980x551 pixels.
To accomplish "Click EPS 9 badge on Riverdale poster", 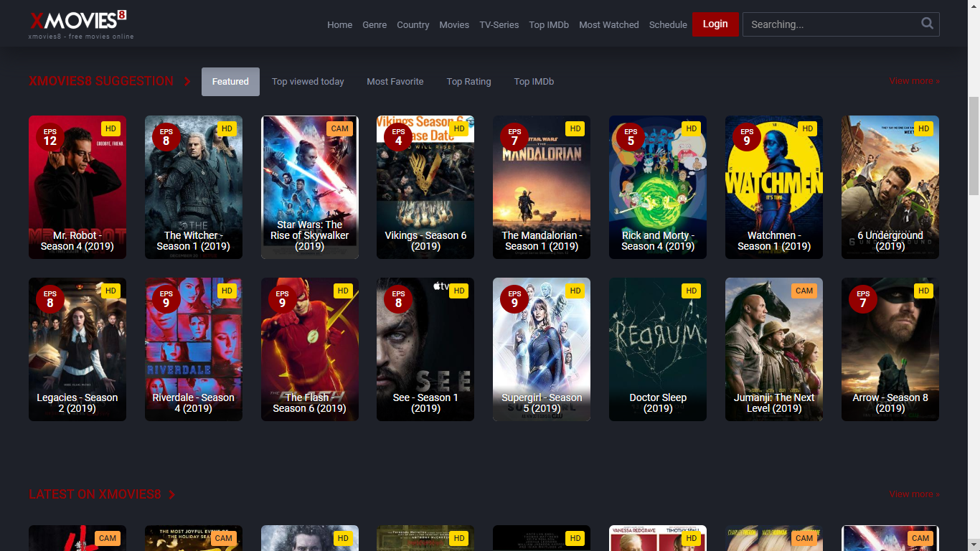I will (x=166, y=298).
